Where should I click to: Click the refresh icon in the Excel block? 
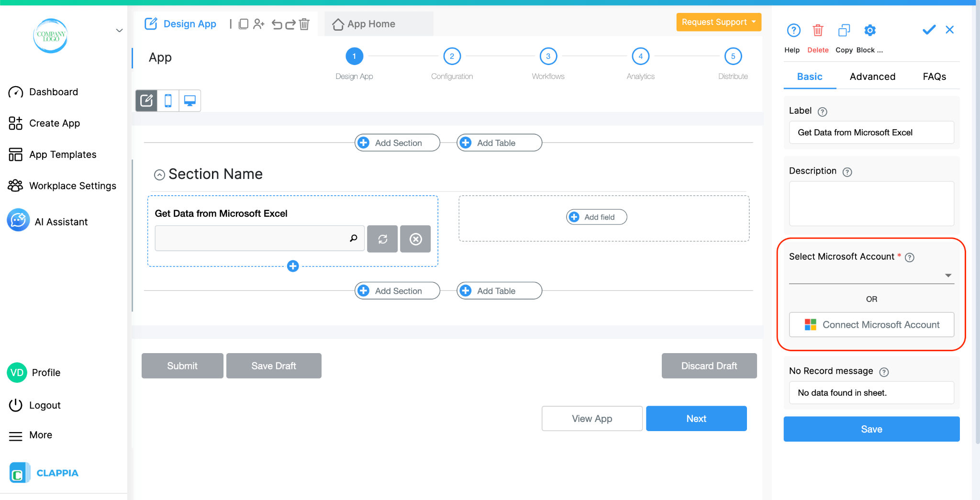point(382,239)
